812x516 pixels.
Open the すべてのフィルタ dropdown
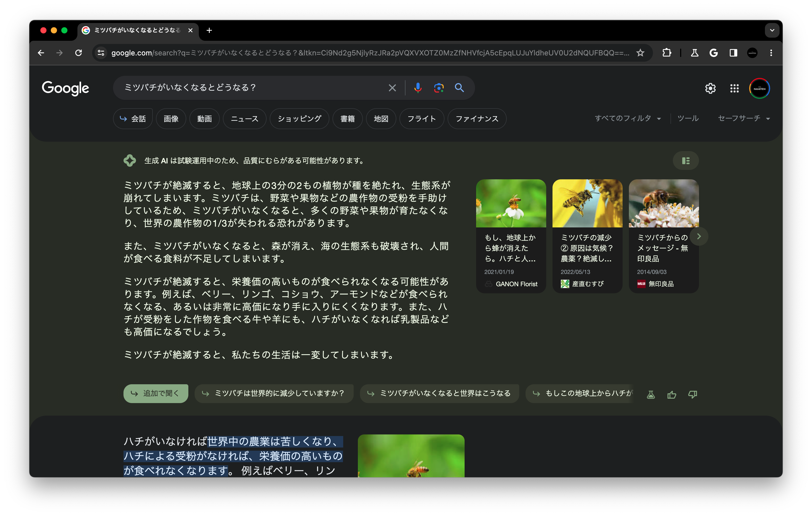[628, 118]
